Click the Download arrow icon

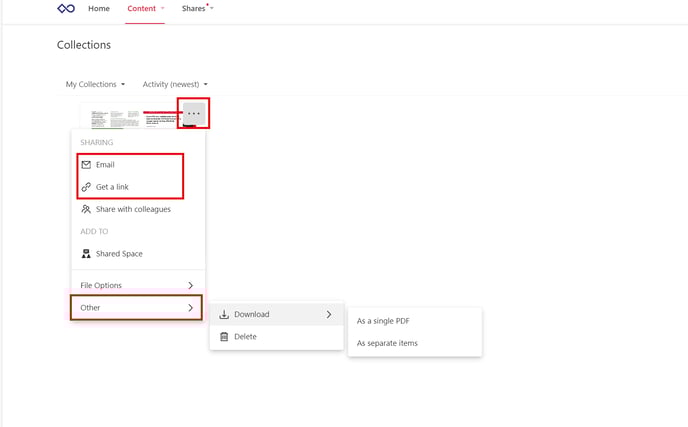click(x=224, y=314)
